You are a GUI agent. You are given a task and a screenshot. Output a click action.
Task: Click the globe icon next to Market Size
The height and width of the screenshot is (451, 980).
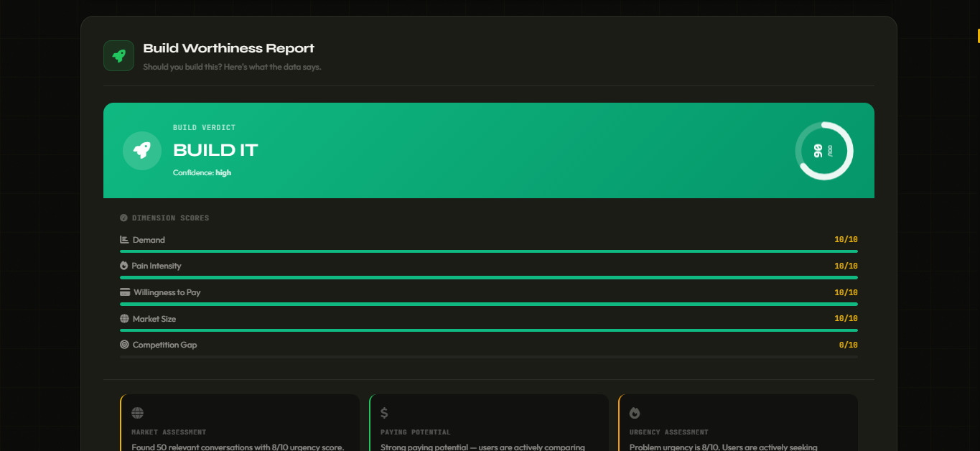[124, 319]
